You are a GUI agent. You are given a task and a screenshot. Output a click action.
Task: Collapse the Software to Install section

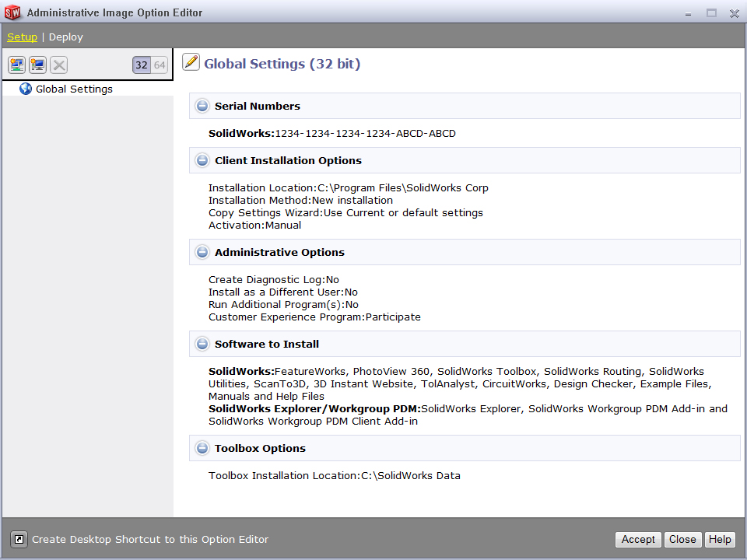pos(202,344)
